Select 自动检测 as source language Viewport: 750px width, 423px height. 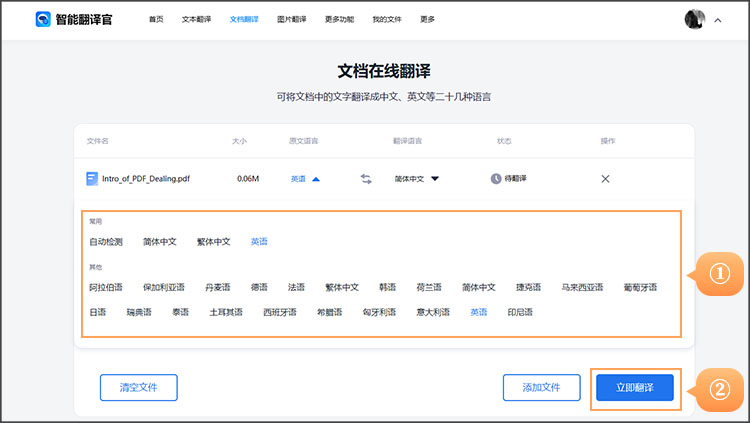pos(106,241)
